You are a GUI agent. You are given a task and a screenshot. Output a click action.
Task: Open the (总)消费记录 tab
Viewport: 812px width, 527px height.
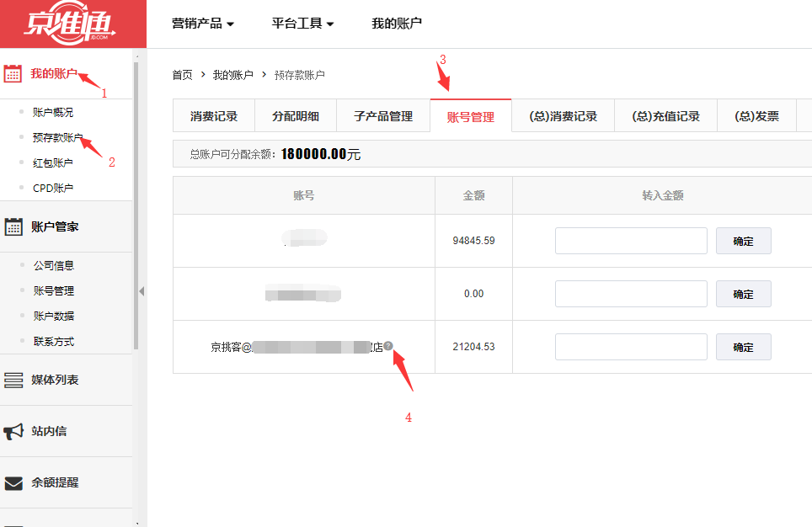click(563, 116)
